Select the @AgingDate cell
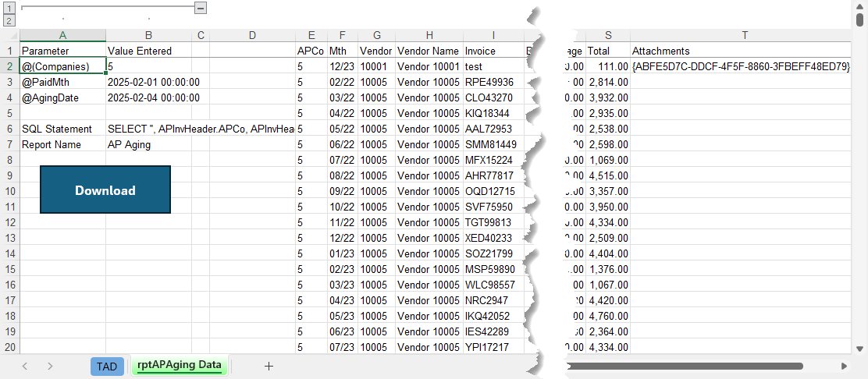Viewport: 868px width, 379px height. click(62, 98)
